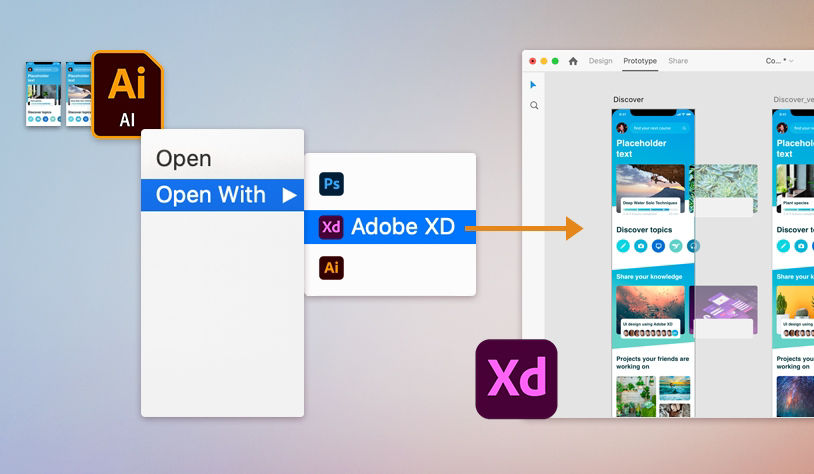Screen dimensions: 814x474
Task: Choose Adobe XD in the submenu
Action: 390,227
